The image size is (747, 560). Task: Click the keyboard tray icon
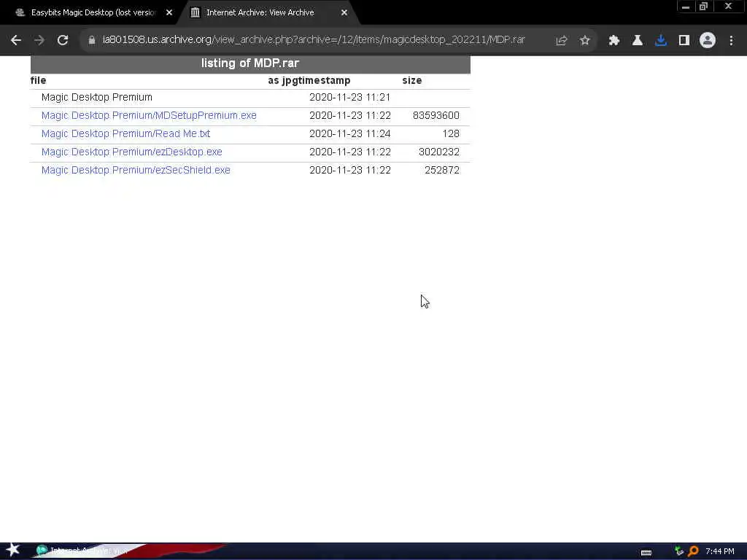646,553
